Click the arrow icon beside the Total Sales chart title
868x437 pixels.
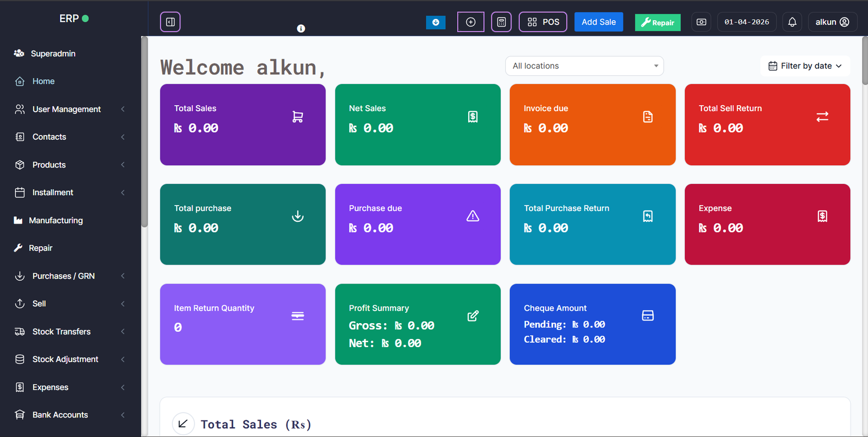(183, 423)
